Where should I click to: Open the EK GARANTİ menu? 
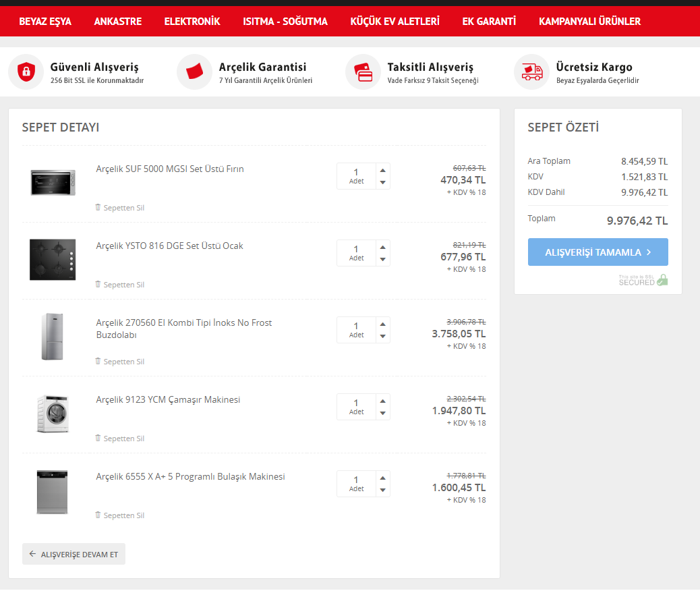[x=489, y=22]
